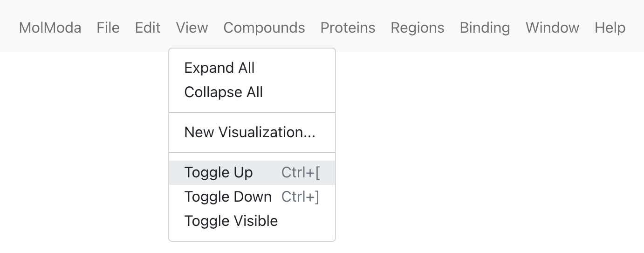Open the Proteins menu
The height and width of the screenshot is (253, 644).
tap(348, 28)
